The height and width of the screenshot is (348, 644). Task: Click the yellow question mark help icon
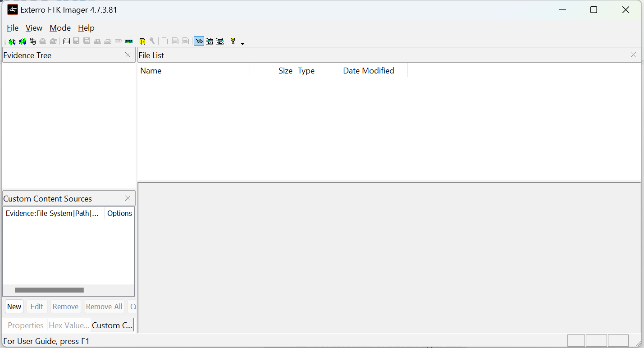coord(233,41)
